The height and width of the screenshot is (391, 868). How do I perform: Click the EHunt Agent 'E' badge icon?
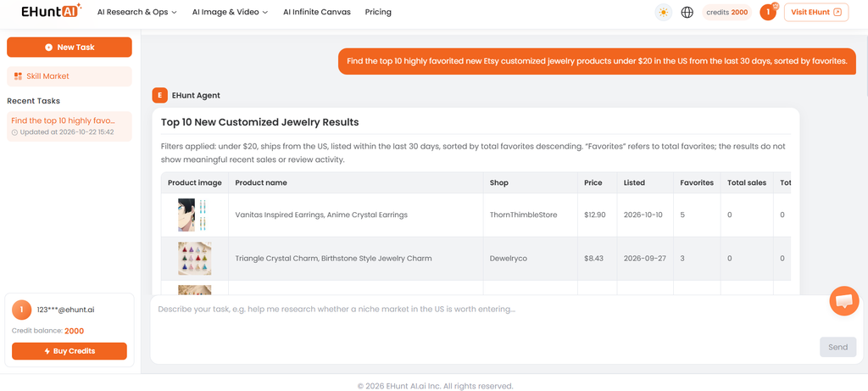tap(159, 95)
